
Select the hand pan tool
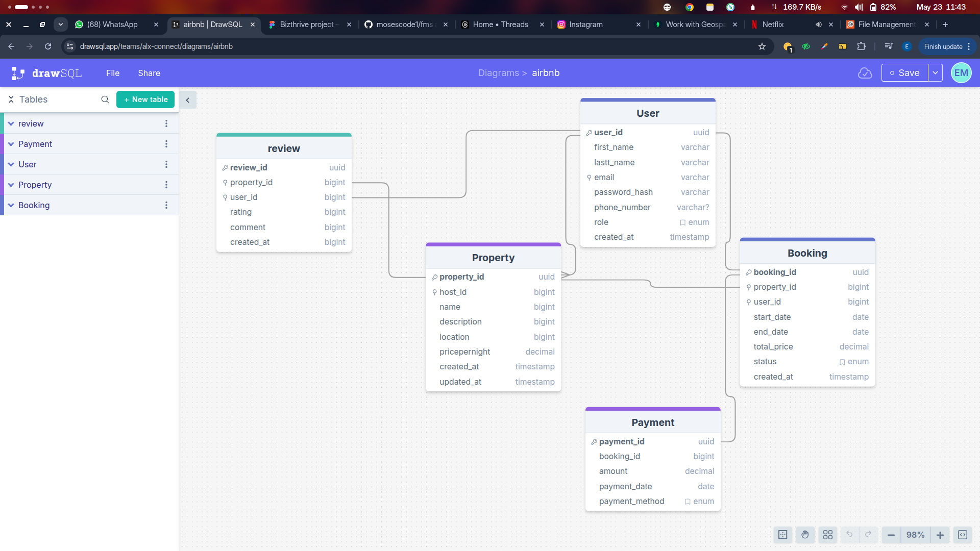(x=805, y=535)
